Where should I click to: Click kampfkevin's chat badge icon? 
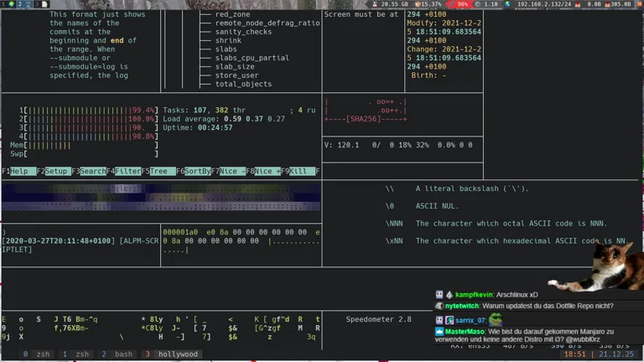point(439,294)
